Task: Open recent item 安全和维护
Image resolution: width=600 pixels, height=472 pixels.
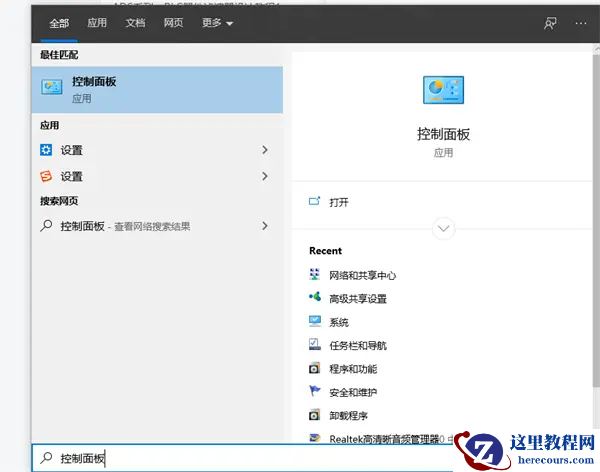Action: pyautogui.click(x=353, y=392)
